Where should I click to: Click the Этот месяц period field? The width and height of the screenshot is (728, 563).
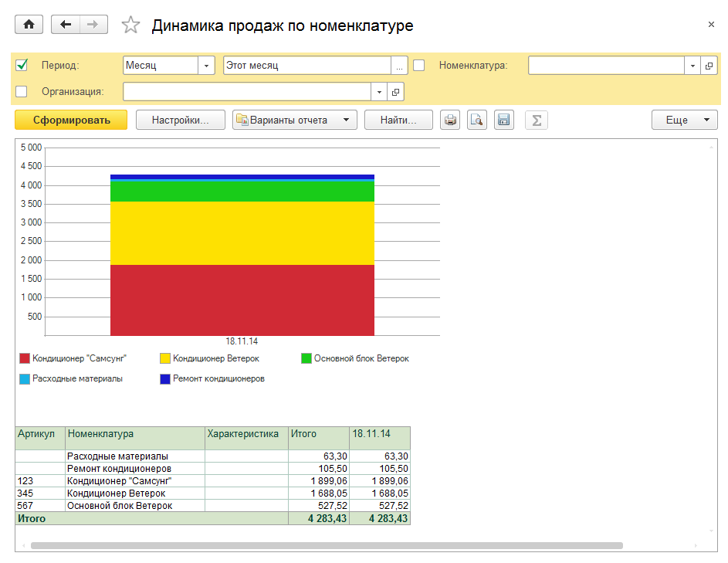point(306,66)
